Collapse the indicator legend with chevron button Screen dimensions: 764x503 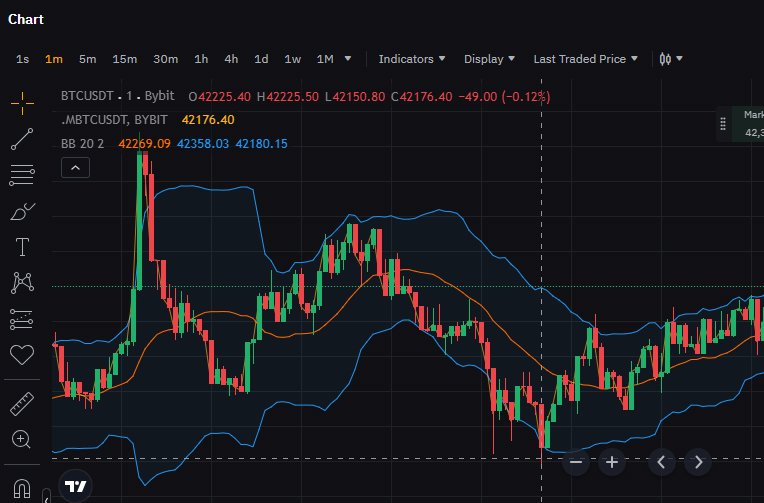click(x=76, y=168)
